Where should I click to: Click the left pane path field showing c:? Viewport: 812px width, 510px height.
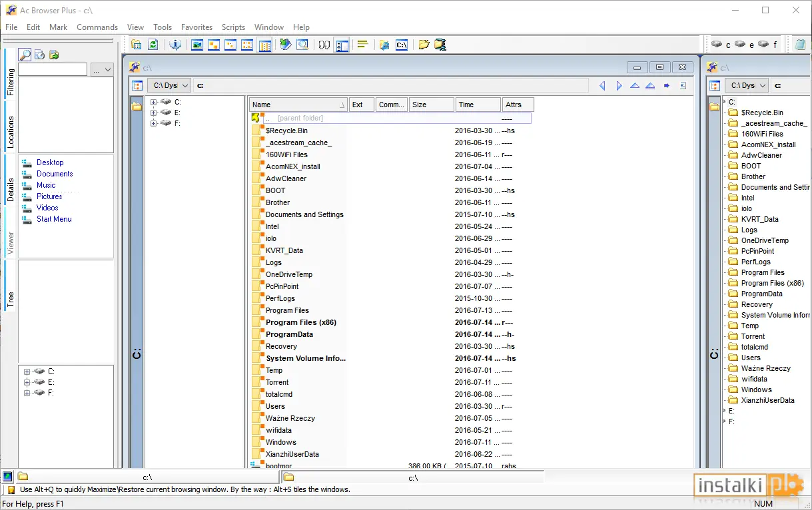click(x=391, y=85)
